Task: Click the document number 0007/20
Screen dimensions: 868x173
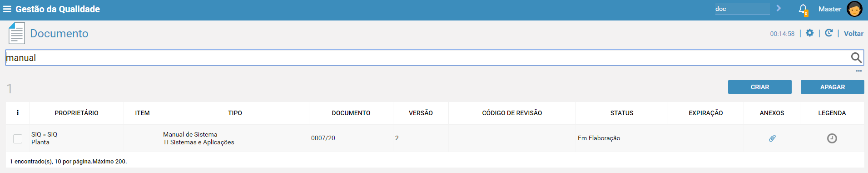Action: click(x=323, y=138)
